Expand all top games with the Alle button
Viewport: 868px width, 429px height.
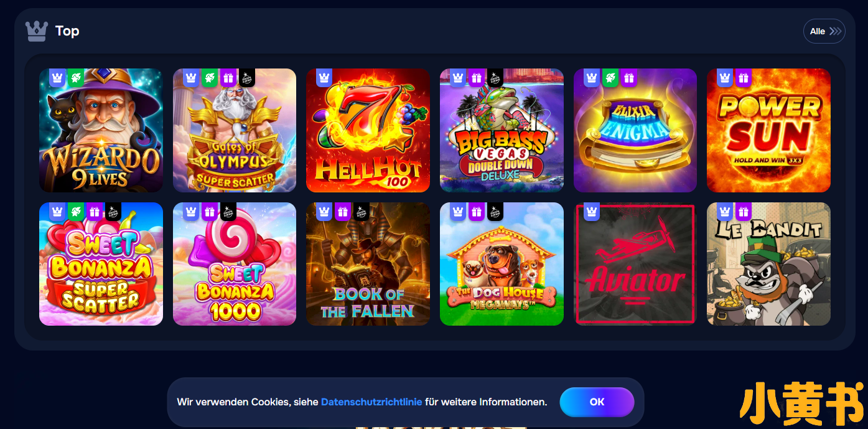(824, 31)
